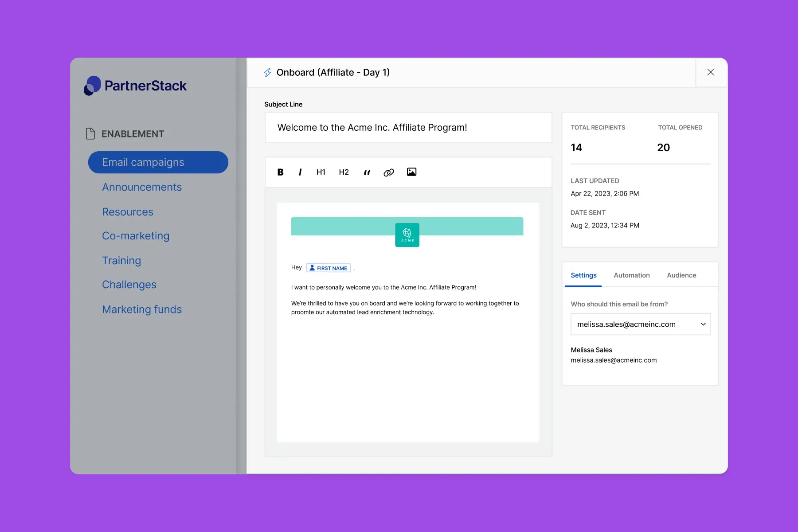The width and height of the screenshot is (798, 532).
Task: Click the Subject Line input field
Action: pyautogui.click(x=408, y=128)
